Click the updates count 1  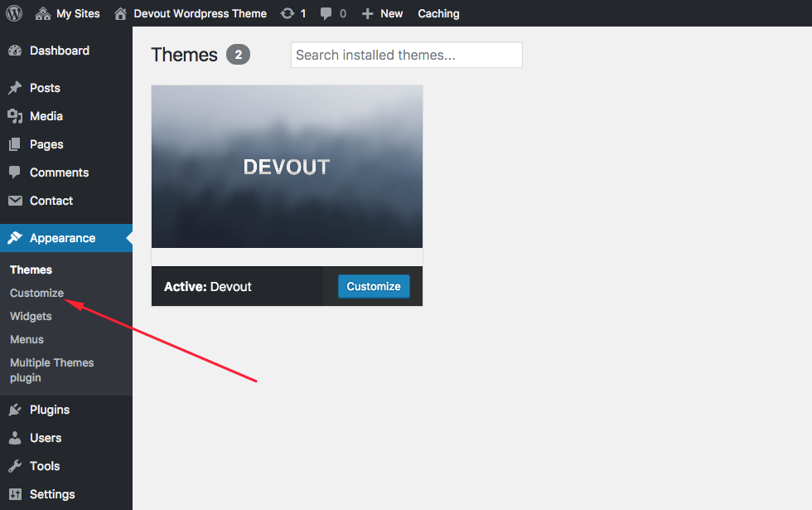point(303,14)
